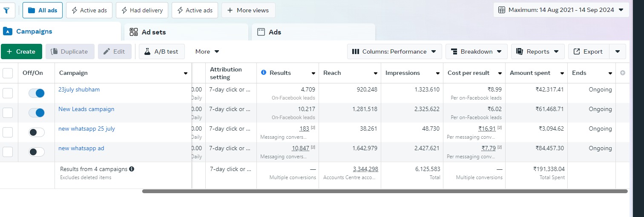Open the Breakdown dropdown
Image resolution: width=644 pixels, height=217 pixels.
[x=476, y=51]
